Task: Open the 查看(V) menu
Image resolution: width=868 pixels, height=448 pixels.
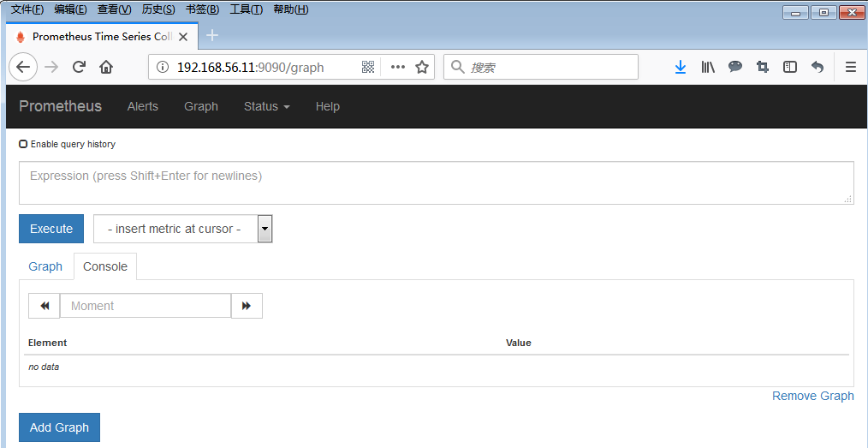Action: click(115, 9)
